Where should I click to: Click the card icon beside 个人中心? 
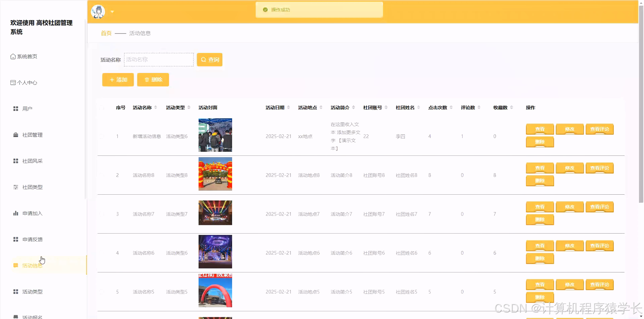click(x=13, y=82)
